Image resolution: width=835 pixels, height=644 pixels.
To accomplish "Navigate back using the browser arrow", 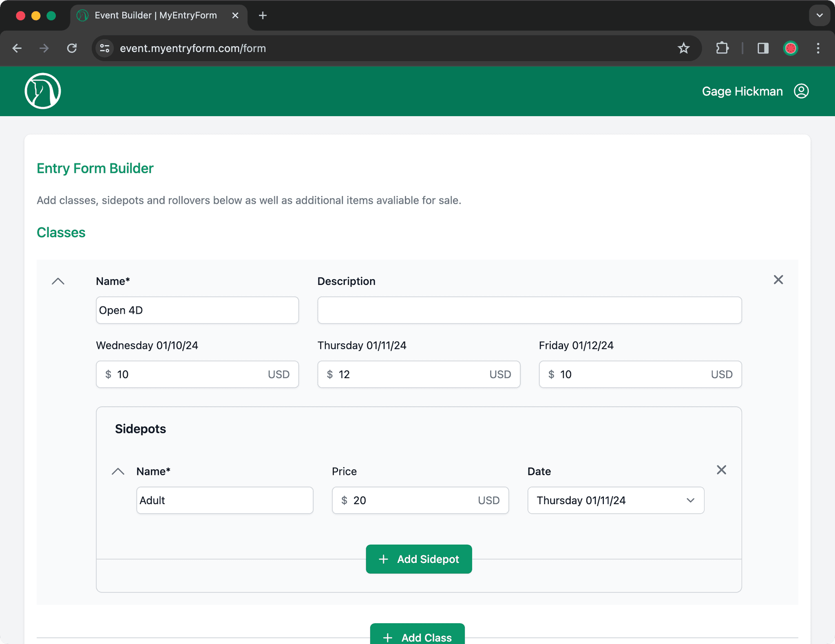I will [x=17, y=48].
